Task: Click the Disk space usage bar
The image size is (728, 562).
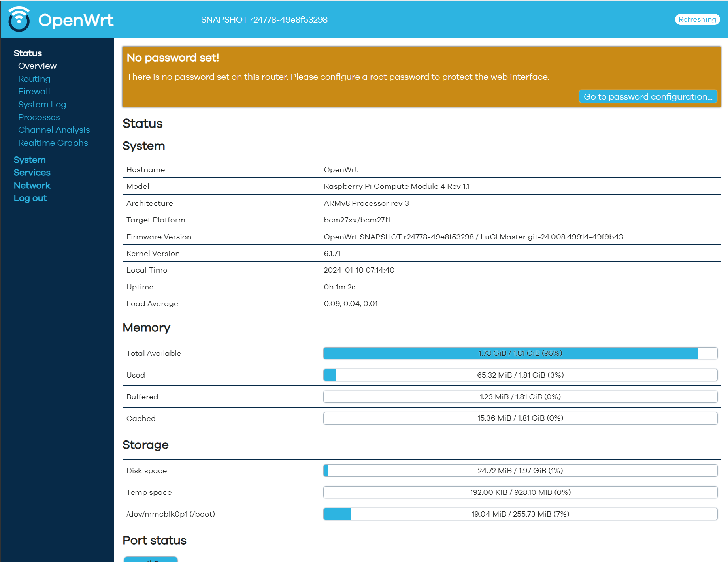Action: [x=520, y=470]
